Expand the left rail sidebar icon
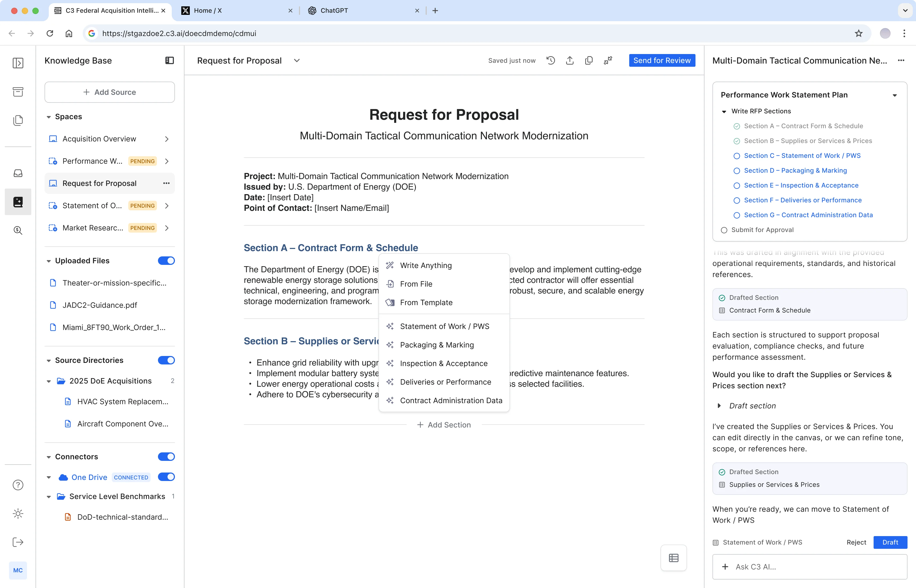Screen dimensions: 916x588 coord(18,63)
